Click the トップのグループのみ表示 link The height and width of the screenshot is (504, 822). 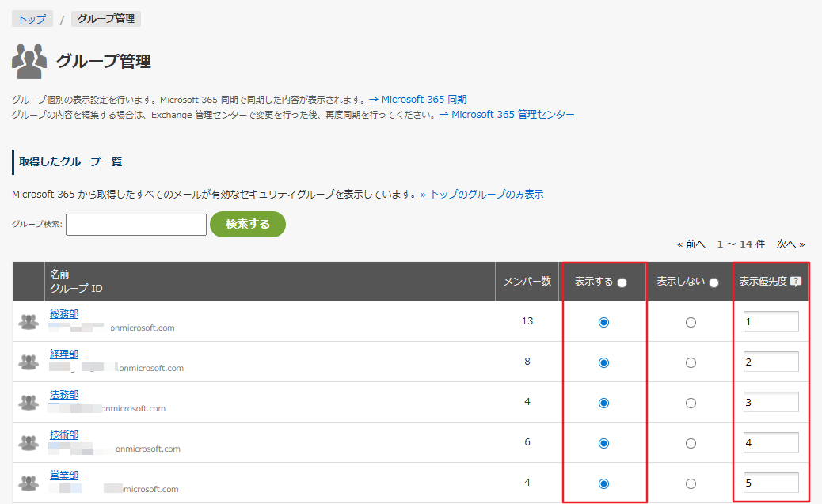point(481,195)
